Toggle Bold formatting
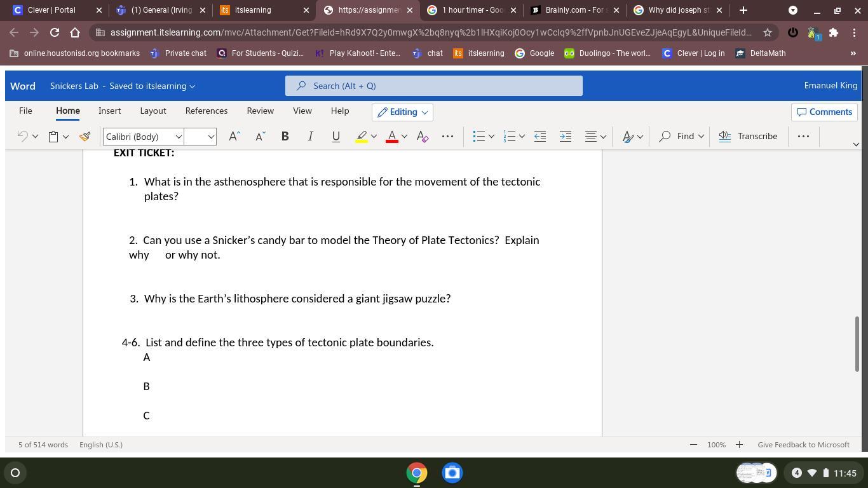Screen dimensions: 868x488 click(285, 136)
